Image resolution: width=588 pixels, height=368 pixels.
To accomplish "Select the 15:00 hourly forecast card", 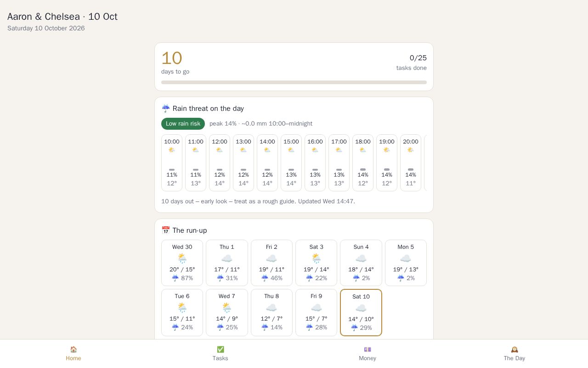I will pyautogui.click(x=291, y=163).
